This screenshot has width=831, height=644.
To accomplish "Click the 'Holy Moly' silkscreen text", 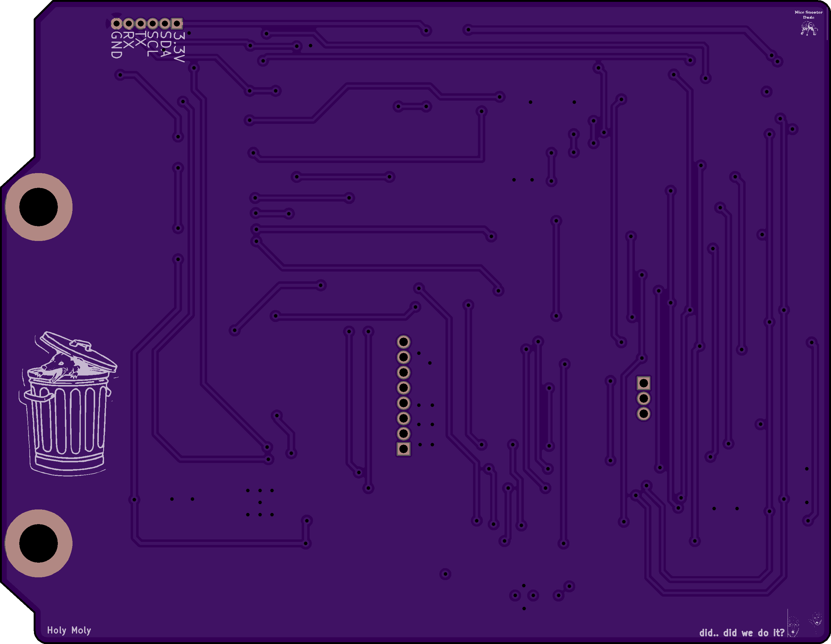I will pos(69,630).
